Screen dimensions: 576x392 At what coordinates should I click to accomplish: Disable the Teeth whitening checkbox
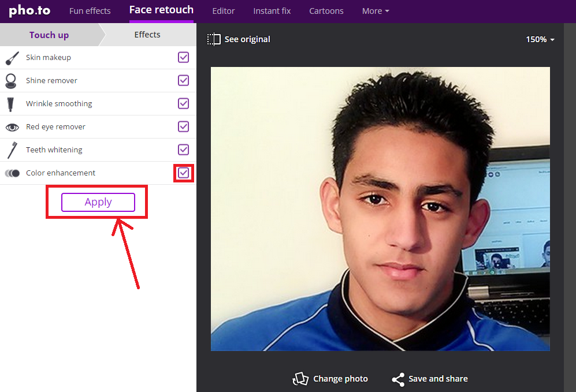point(183,150)
